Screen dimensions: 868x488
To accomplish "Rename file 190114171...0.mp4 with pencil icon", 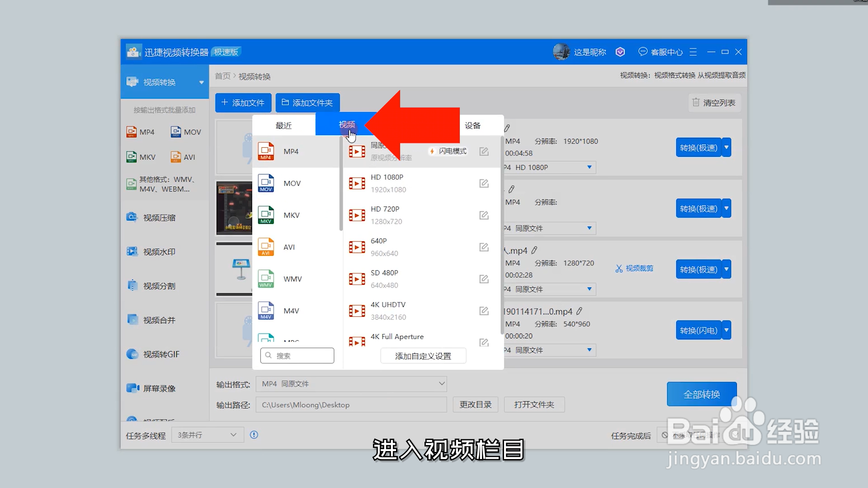I will coord(579,311).
